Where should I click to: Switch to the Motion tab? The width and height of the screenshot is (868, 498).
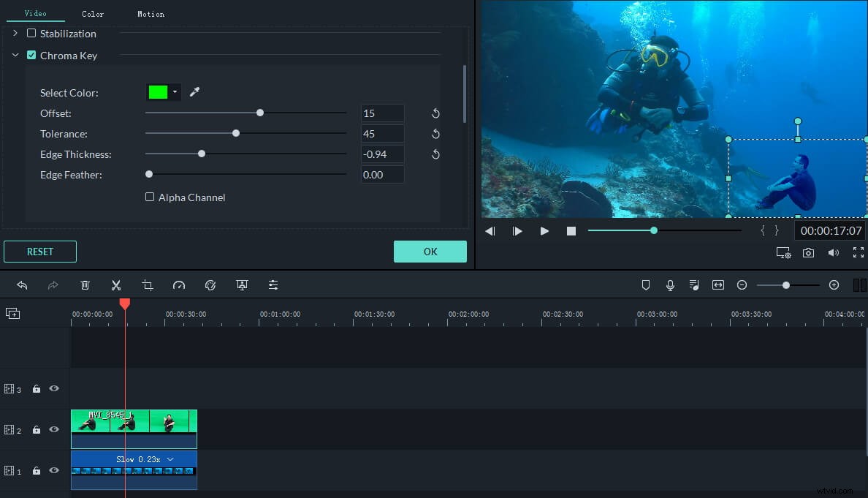click(151, 13)
